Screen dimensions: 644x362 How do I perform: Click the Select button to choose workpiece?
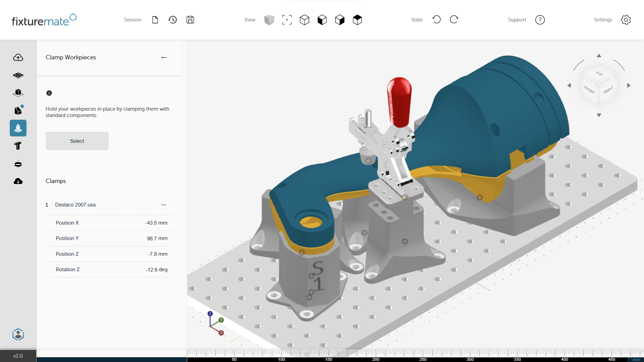(x=77, y=141)
